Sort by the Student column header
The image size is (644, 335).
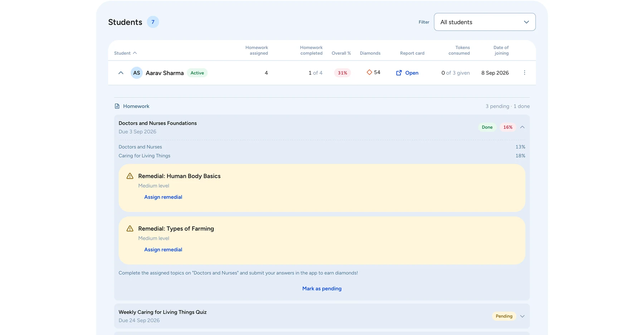click(x=125, y=53)
